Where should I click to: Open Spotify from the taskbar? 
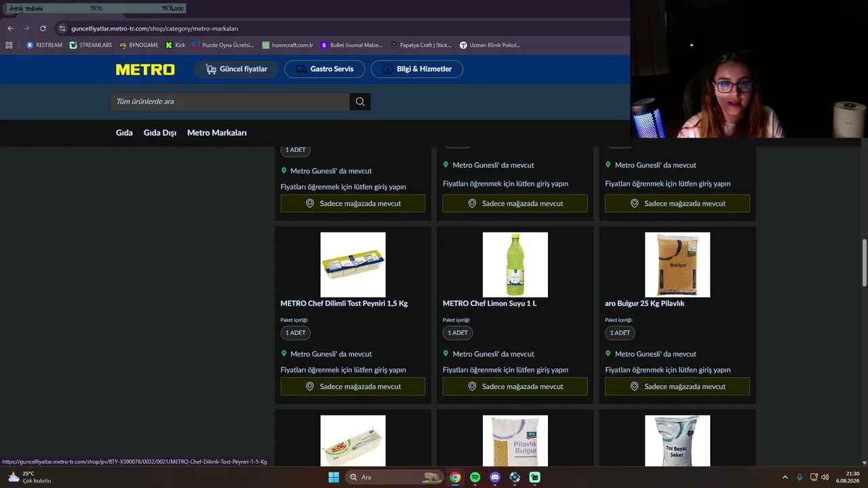pos(475,477)
